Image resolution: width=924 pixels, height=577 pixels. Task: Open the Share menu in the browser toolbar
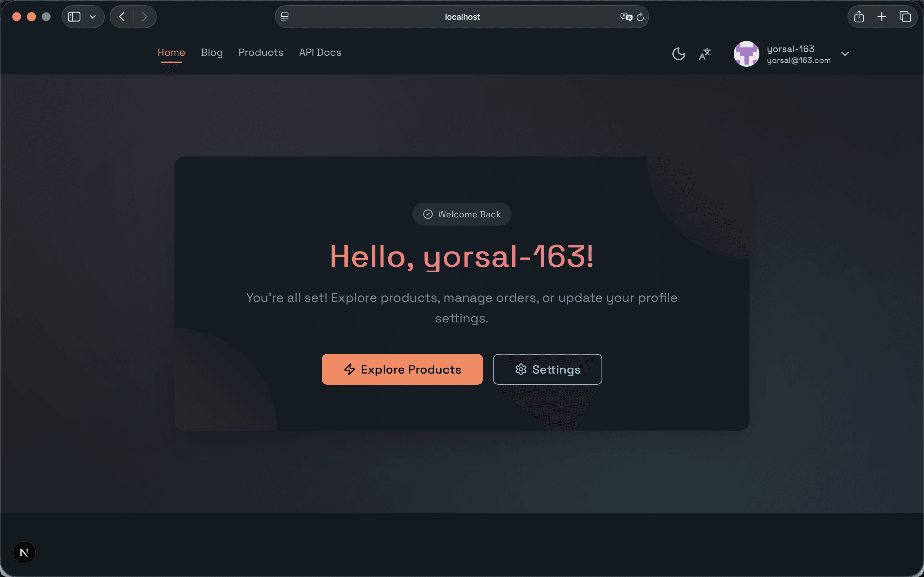[859, 16]
